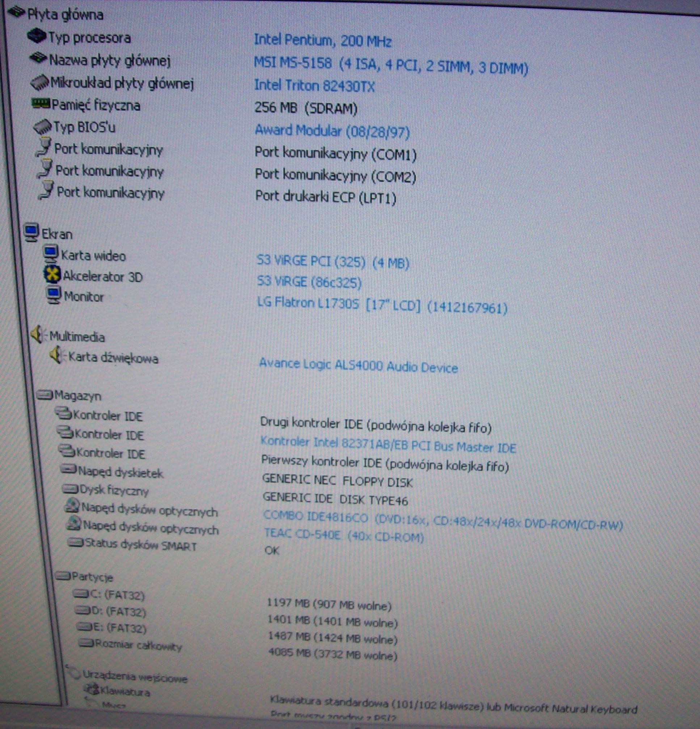Image resolution: width=700 pixels, height=729 pixels.
Task: Select the D: (FAT32) partition label
Action: click(119, 611)
